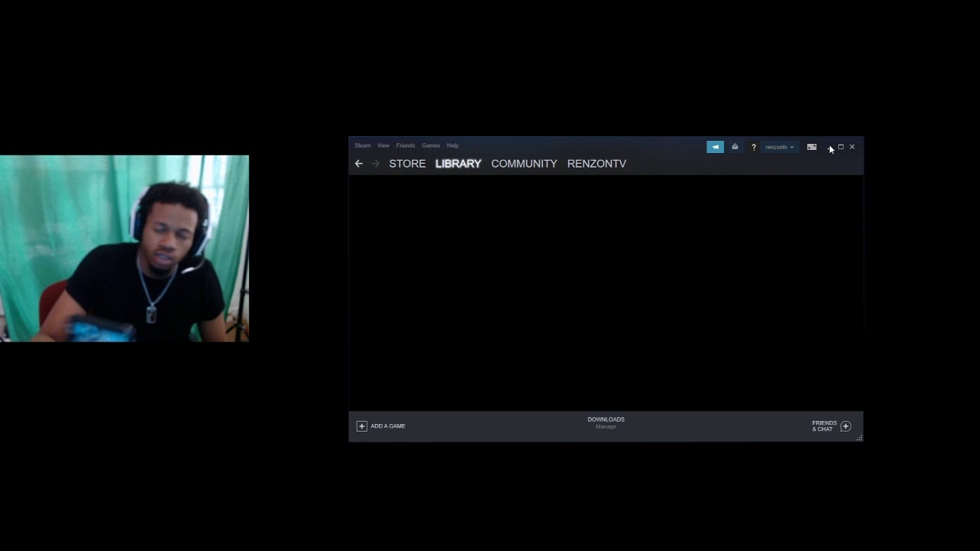Click the back arrow button
Screen dimensions: 980x551
point(358,164)
